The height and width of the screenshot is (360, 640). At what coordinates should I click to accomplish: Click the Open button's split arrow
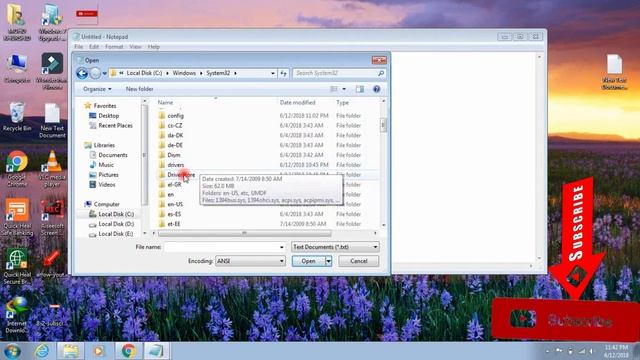point(328,261)
